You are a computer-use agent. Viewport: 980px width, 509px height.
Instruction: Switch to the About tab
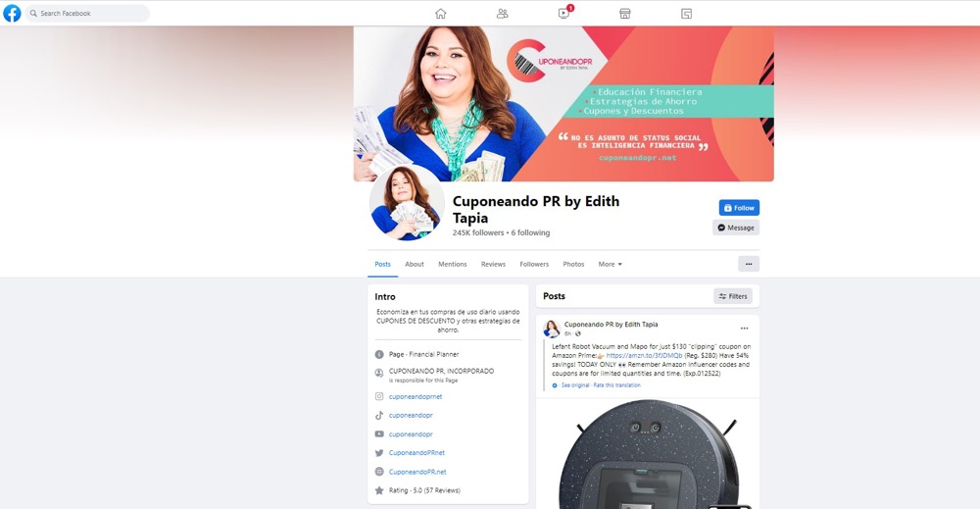[415, 264]
